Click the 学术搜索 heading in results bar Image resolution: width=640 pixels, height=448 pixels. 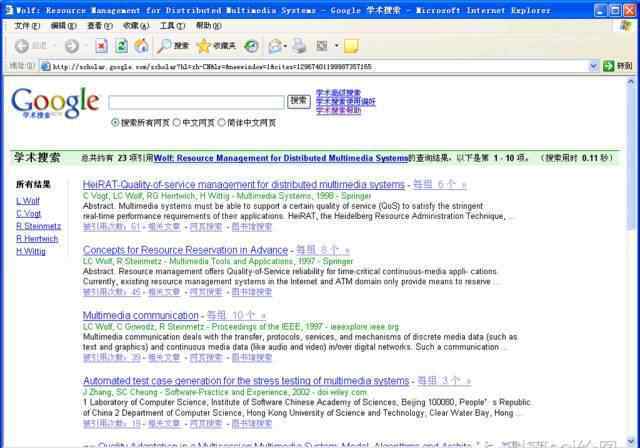click(37, 158)
